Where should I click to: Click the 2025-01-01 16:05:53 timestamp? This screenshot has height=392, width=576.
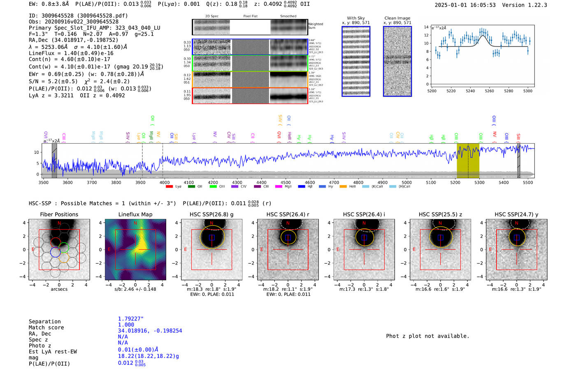pyautogui.click(x=465, y=5)
